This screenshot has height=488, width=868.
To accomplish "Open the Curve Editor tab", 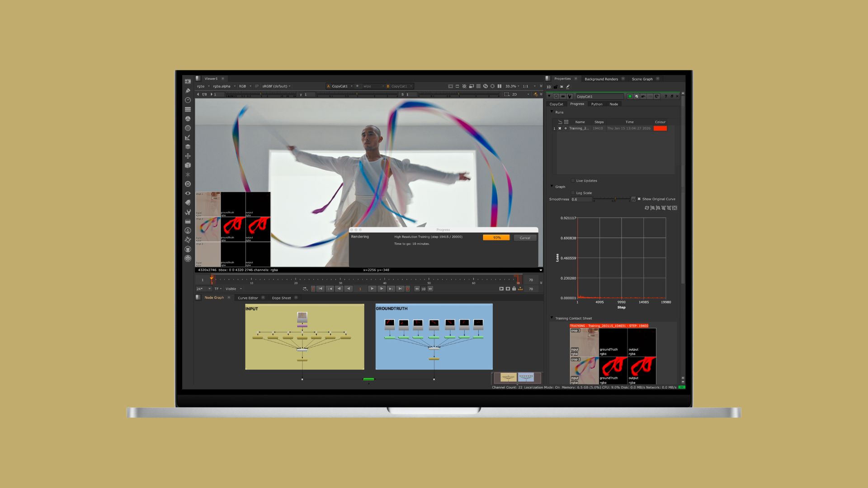I will coord(248,298).
